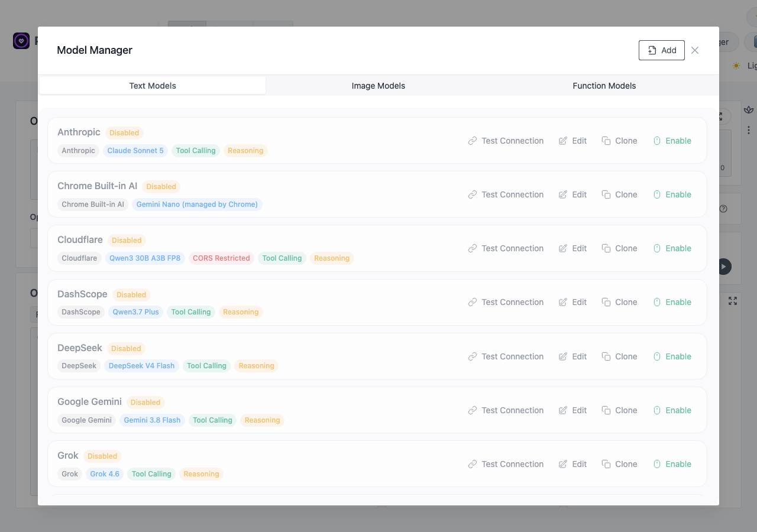The image size is (757, 532).
Task: Enable the DashScope model
Action: [672, 302]
